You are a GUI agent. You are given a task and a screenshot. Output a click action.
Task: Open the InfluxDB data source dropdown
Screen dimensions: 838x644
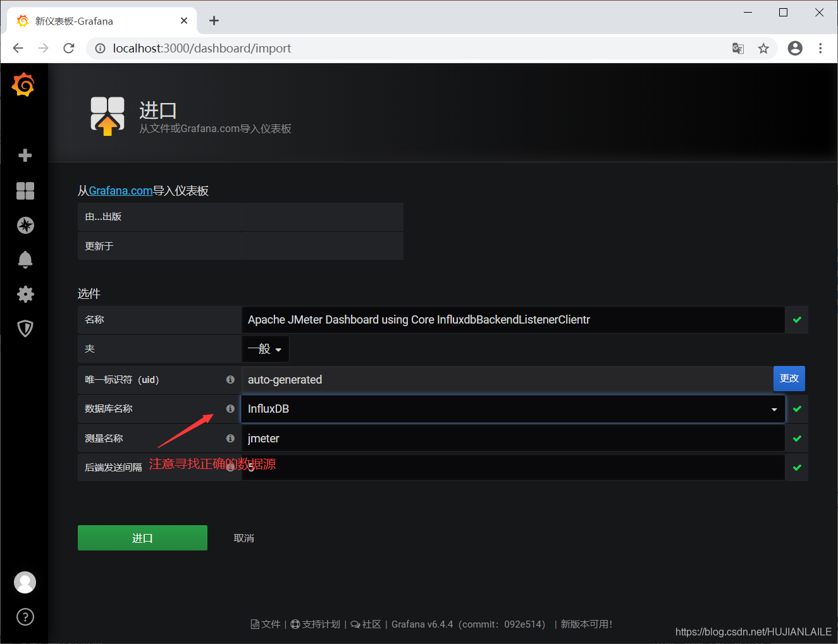513,409
